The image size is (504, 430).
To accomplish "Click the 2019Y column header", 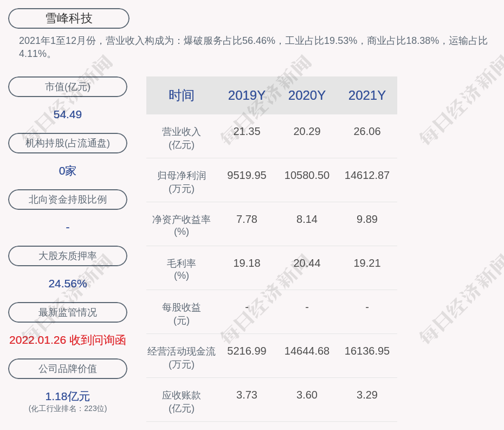I will pyautogui.click(x=247, y=95).
